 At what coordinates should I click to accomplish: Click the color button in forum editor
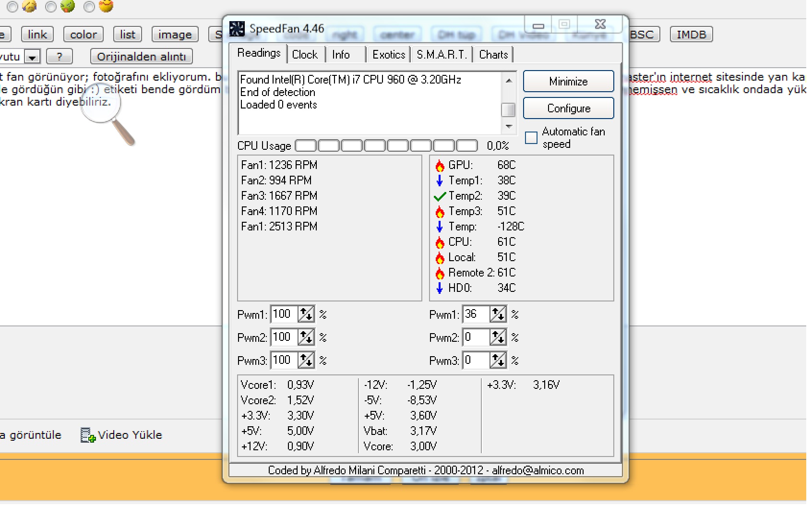coord(84,35)
